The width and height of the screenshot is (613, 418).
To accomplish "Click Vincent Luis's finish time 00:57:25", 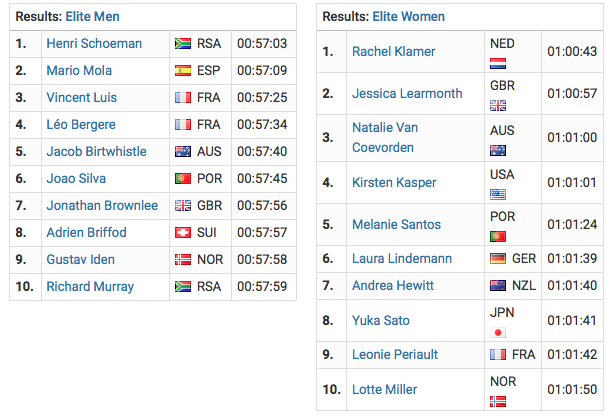I will (262, 98).
